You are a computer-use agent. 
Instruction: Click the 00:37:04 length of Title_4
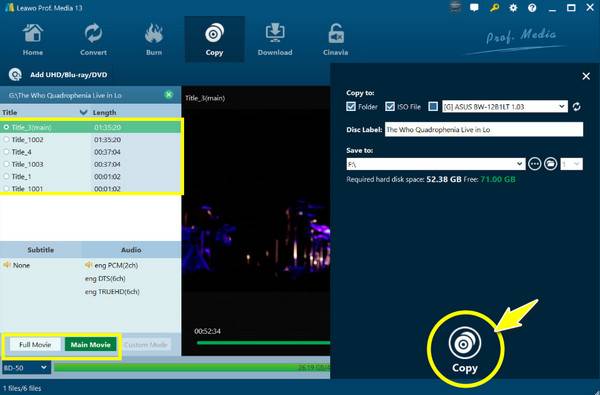[x=108, y=152]
